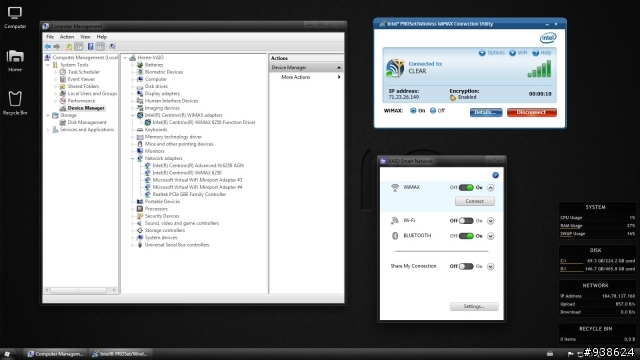Select Microsoft Virtual WiFi Miniport Adapter #3
Viewport: 640px width, 360px height.
pos(197,180)
